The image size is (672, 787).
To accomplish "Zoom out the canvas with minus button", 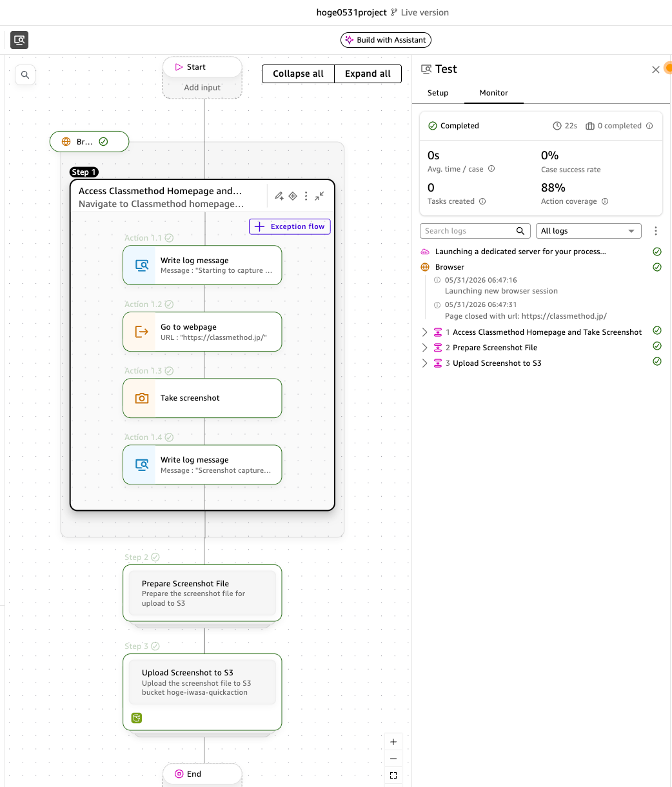I will (x=393, y=759).
